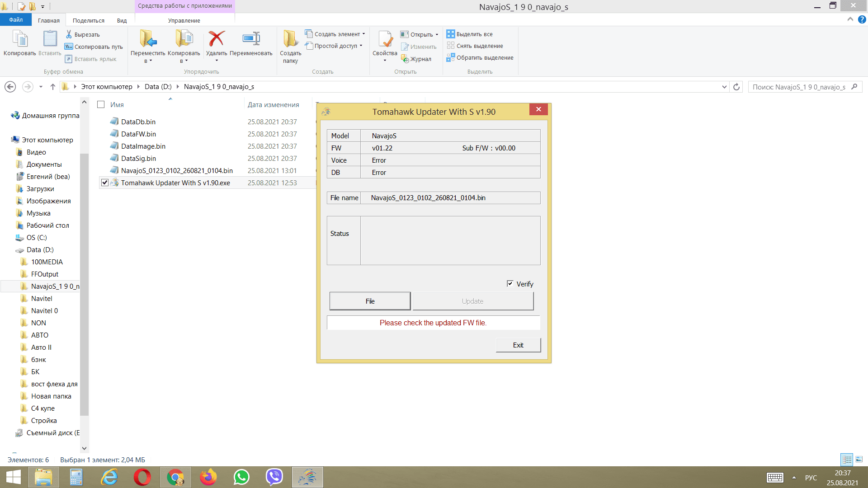Open Properties (Свойства) from the ribbon
Screen dimensions: 868x488
point(385,39)
